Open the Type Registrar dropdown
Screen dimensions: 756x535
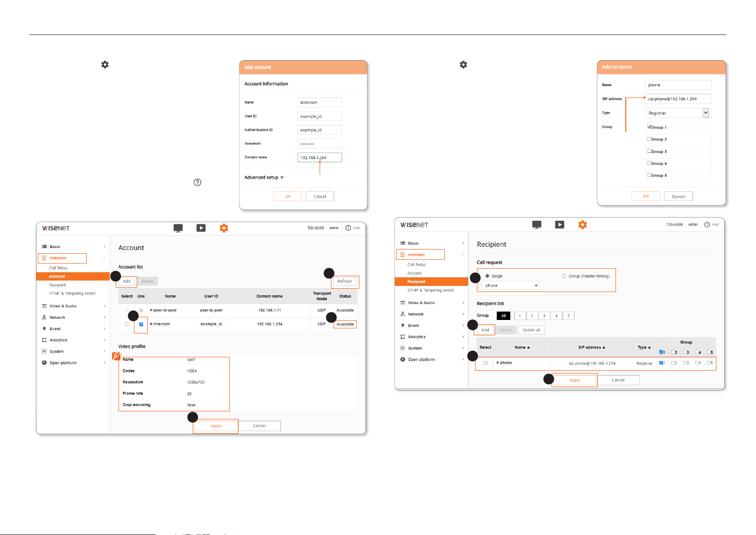point(677,113)
